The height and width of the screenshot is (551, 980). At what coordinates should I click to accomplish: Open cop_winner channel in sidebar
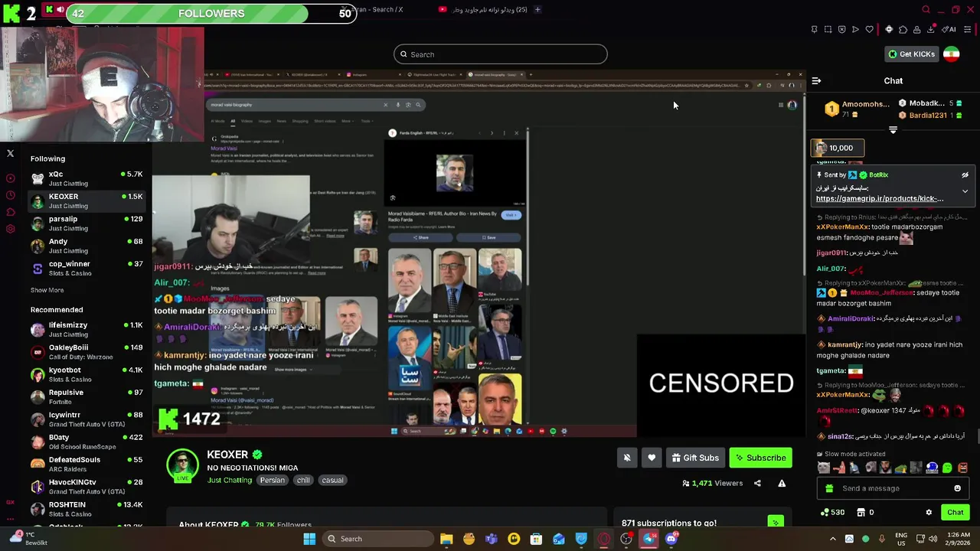coord(87,268)
